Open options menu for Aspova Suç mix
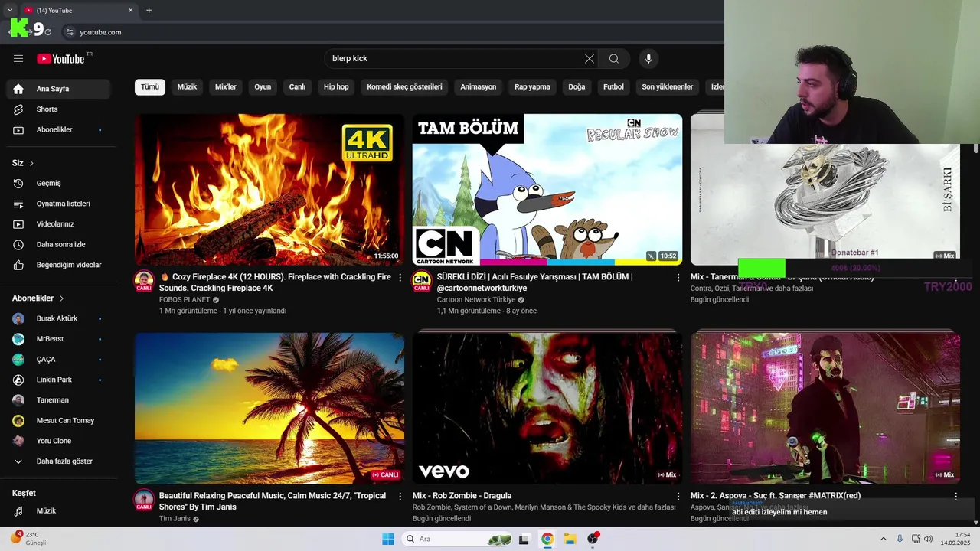 (x=955, y=496)
